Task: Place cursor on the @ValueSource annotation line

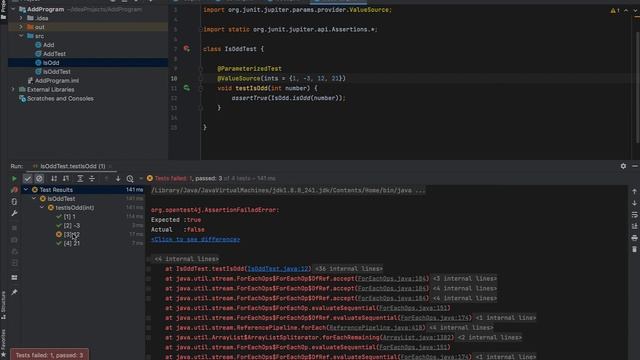Action: point(281,78)
